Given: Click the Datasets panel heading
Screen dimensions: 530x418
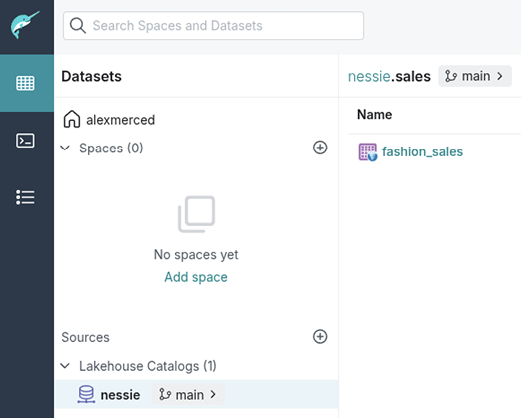Looking at the screenshot, I should click(x=91, y=76).
